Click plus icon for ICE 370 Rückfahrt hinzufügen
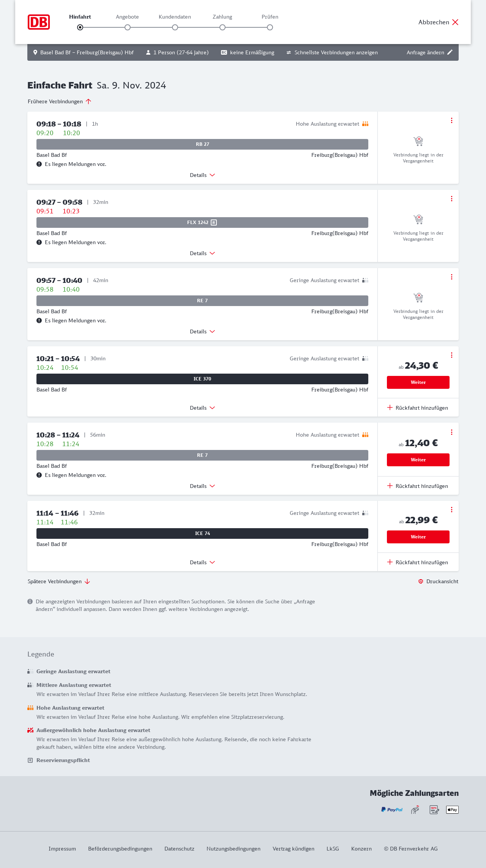This screenshot has height=868, width=486. pos(390,407)
